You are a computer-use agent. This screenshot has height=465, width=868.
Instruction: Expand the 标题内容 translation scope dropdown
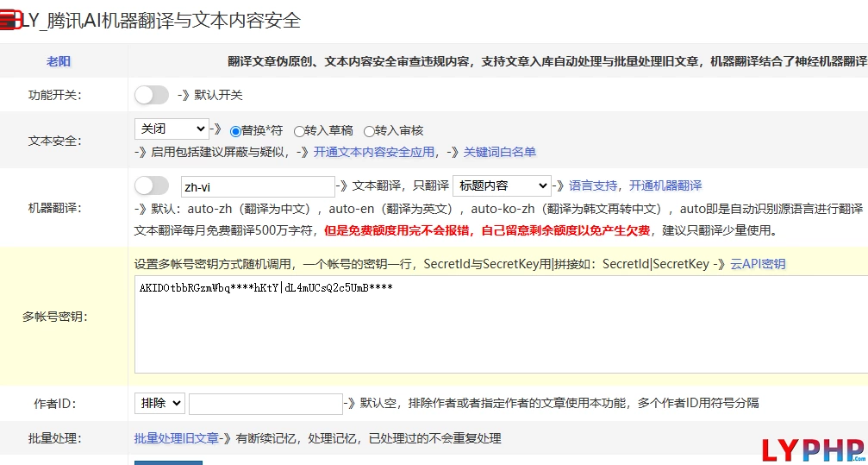coord(501,185)
